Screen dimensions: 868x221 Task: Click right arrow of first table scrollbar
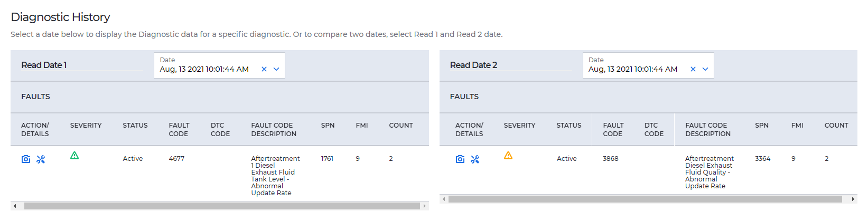(425, 206)
